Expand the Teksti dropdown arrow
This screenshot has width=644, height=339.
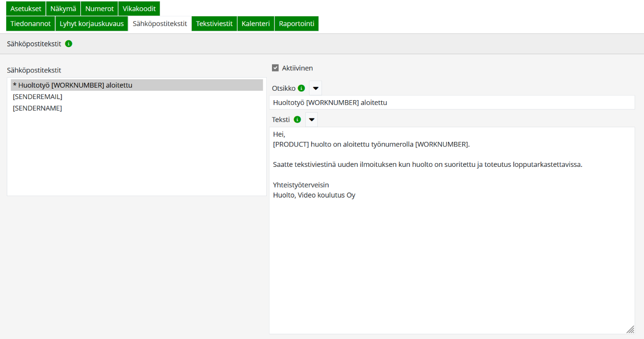tap(311, 119)
